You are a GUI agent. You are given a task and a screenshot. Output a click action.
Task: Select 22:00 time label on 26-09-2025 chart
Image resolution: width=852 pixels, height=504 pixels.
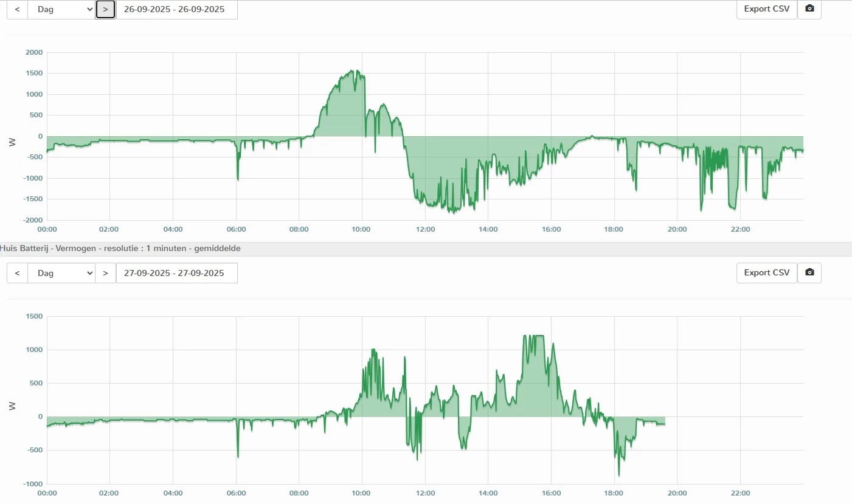tap(740, 229)
